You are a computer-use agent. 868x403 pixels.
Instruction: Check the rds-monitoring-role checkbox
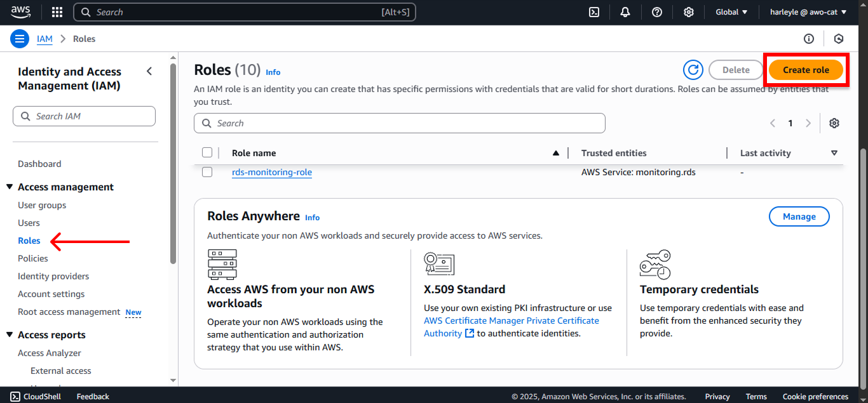tap(207, 172)
